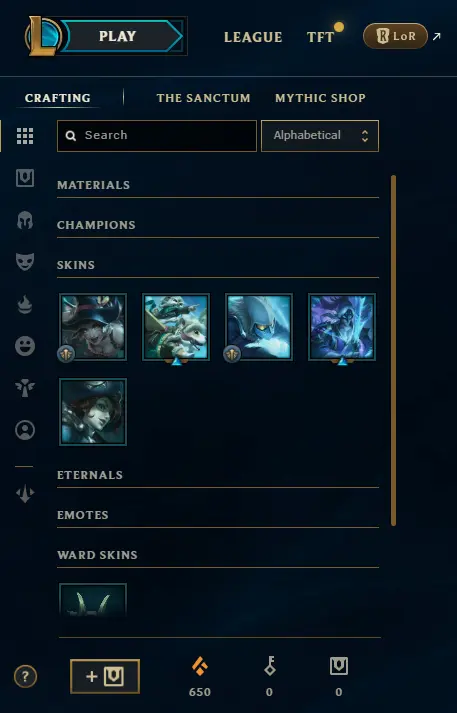Filter loot by skins mask icon
The image size is (457, 713).
click(x=25, y=262)
